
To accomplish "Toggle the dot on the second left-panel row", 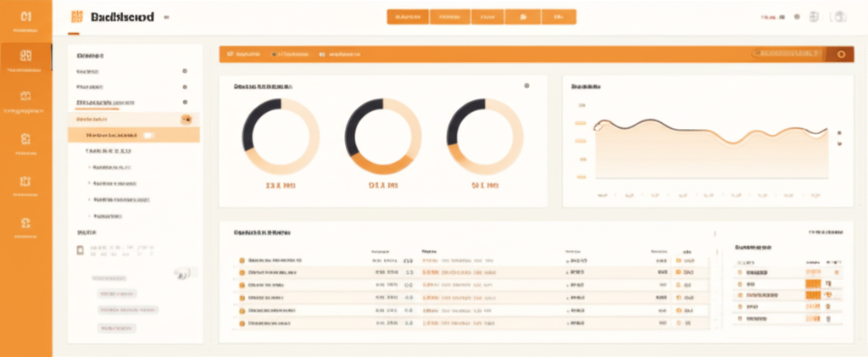I will click(x=184, y=86).
